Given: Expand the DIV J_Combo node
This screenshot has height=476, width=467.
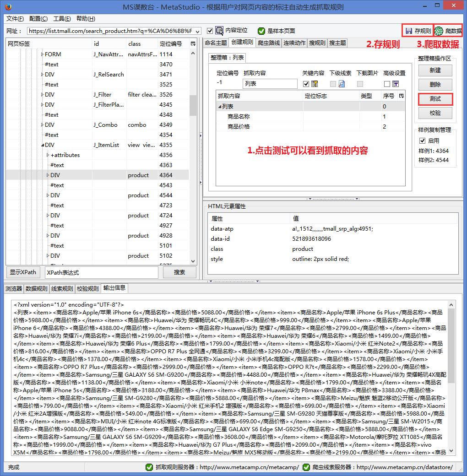Looking at the screenshot, I should click(x=42, y=125).
